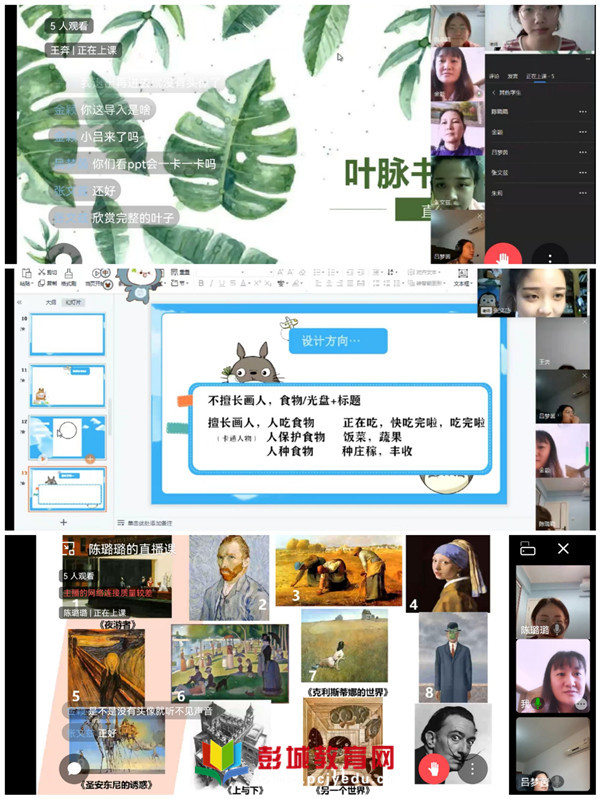Close the 吕梦茜 video tile in middle panel

point(585,376)
